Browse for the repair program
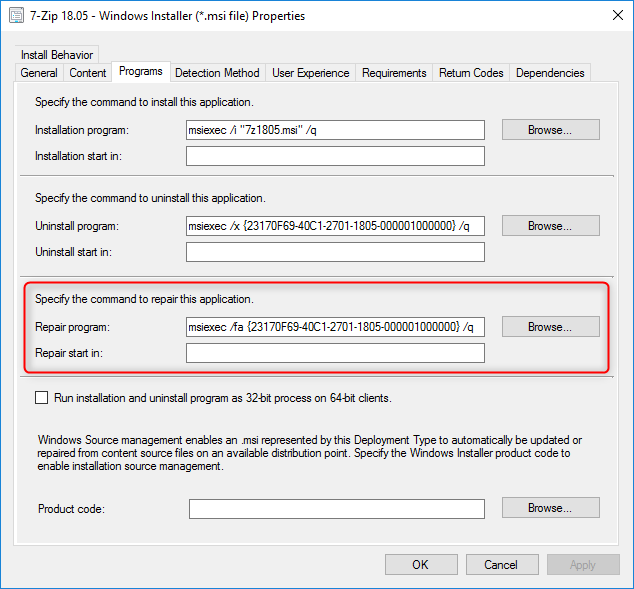The height and width of the screenshot is (589, 634). [551, 327]
